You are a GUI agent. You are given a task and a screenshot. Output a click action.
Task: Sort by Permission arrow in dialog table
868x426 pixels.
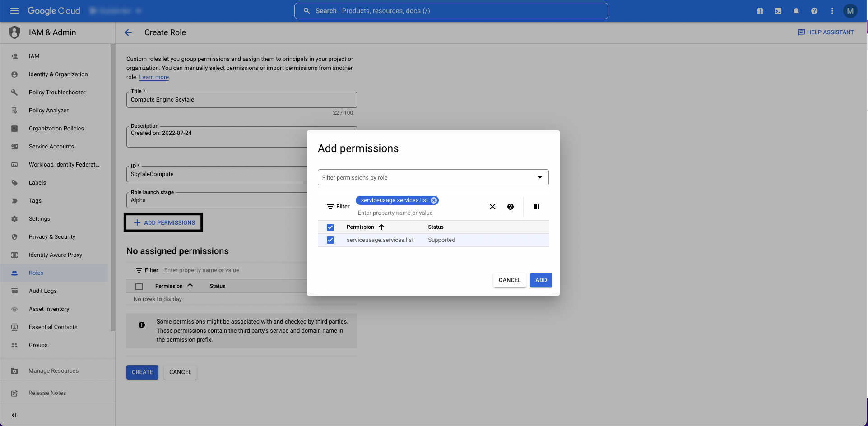(381, 227)
